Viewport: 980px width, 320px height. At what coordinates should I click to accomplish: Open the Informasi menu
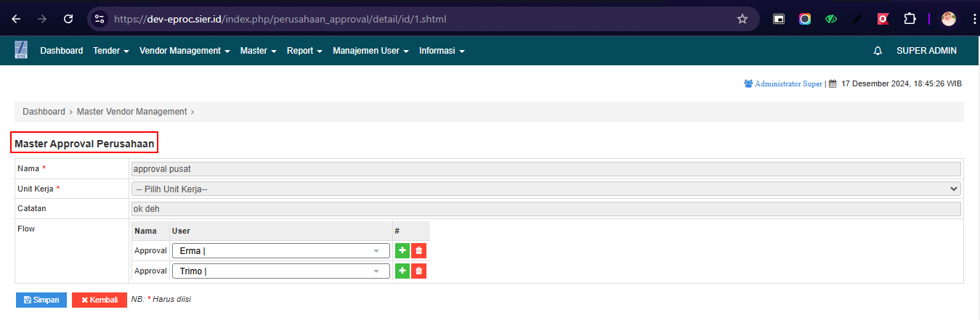[x=442, y=51]
